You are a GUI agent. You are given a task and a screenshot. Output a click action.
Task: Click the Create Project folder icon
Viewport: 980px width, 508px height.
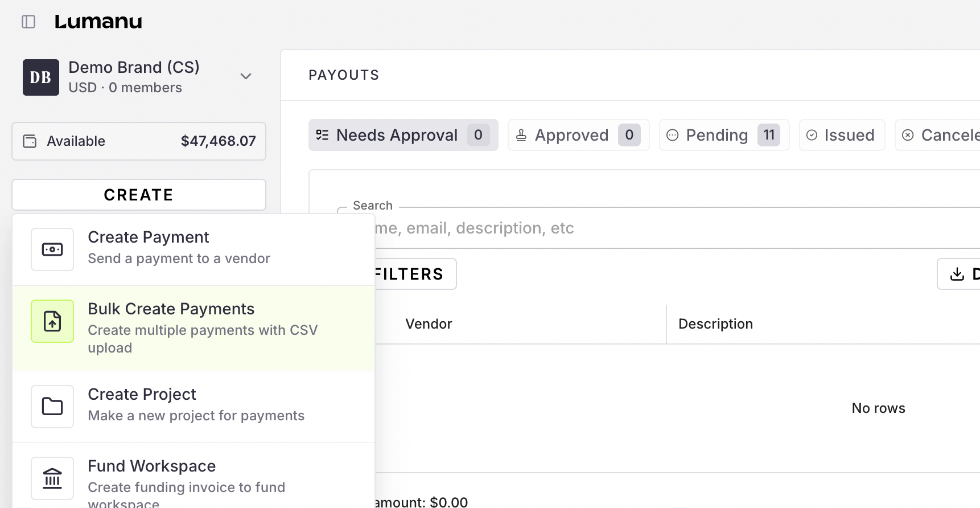(52, 407)
